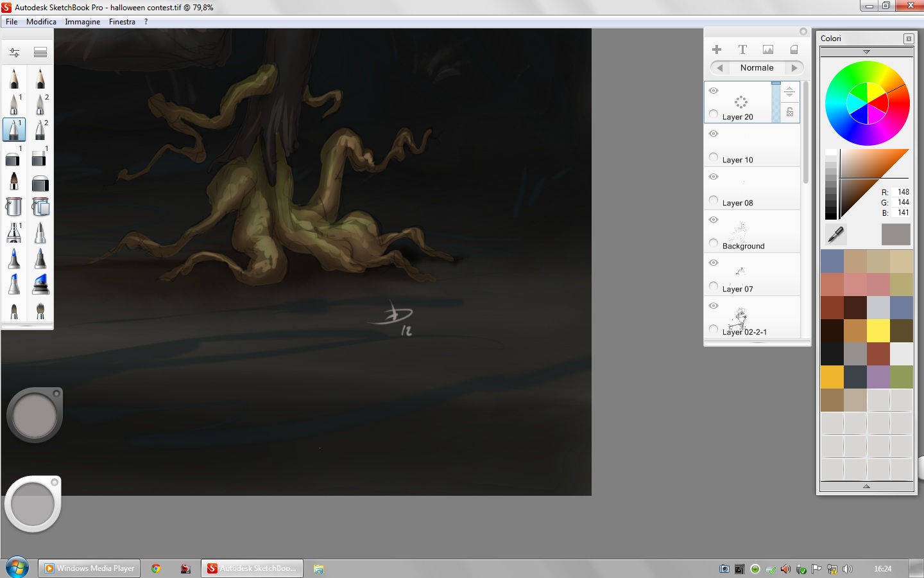This screenshot has width=924, height=578.
Task: Toggle lock transparency on Layer 20
Action: point(790,112)
